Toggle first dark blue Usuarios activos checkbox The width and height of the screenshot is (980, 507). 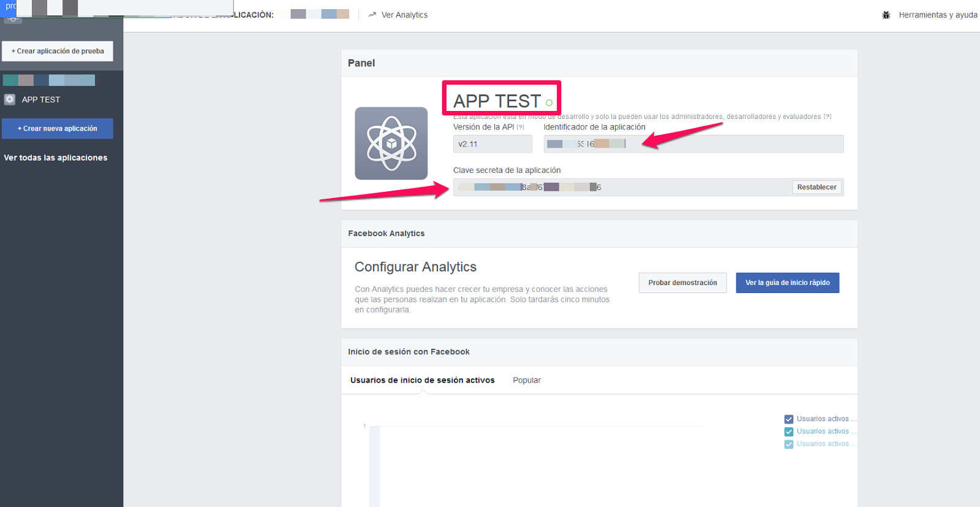[x=789, y=419]
